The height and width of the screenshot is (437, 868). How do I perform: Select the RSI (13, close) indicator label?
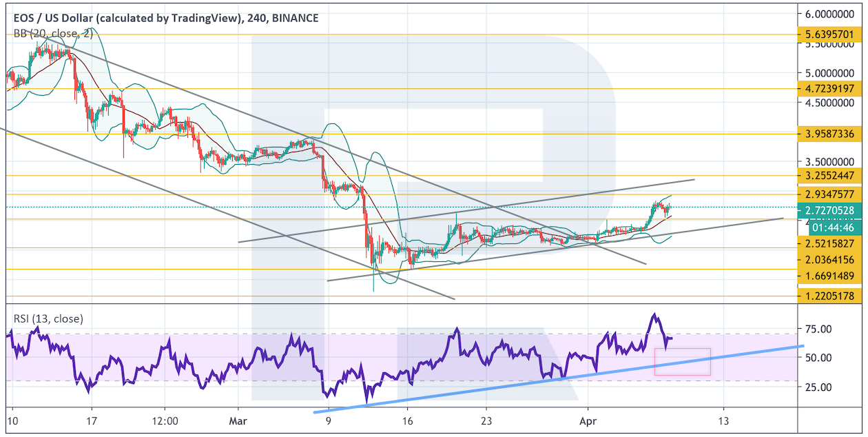(x=48, y=318)
